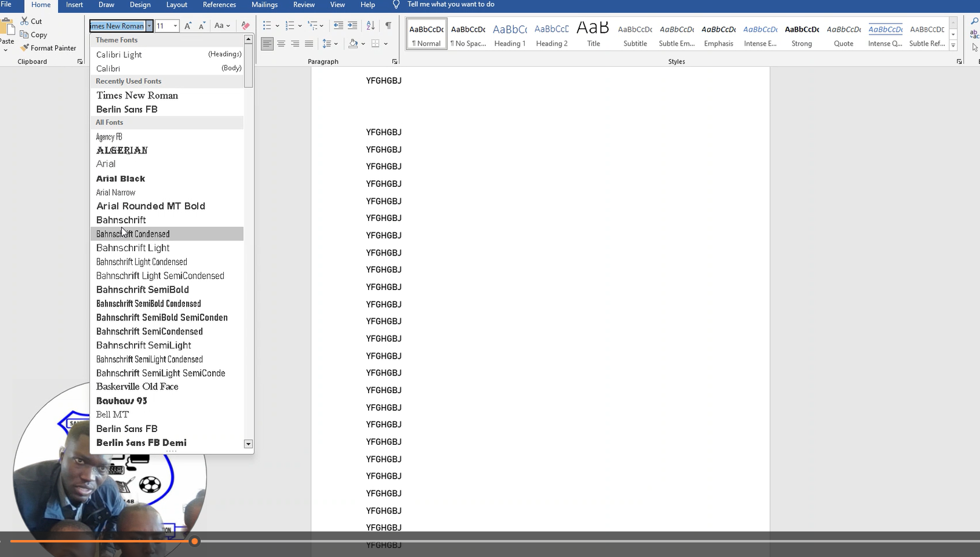Click the Bullets list icon
Screen dimensions: 980x557
[x=267, y=25]
